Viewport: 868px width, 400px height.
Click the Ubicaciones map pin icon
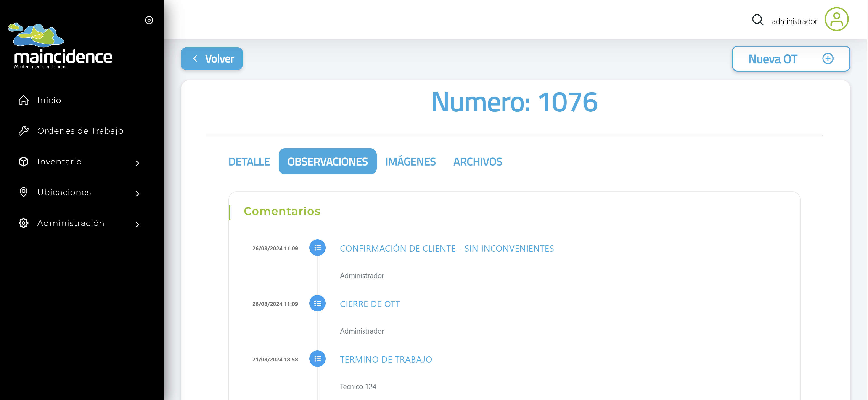(24, 192)
